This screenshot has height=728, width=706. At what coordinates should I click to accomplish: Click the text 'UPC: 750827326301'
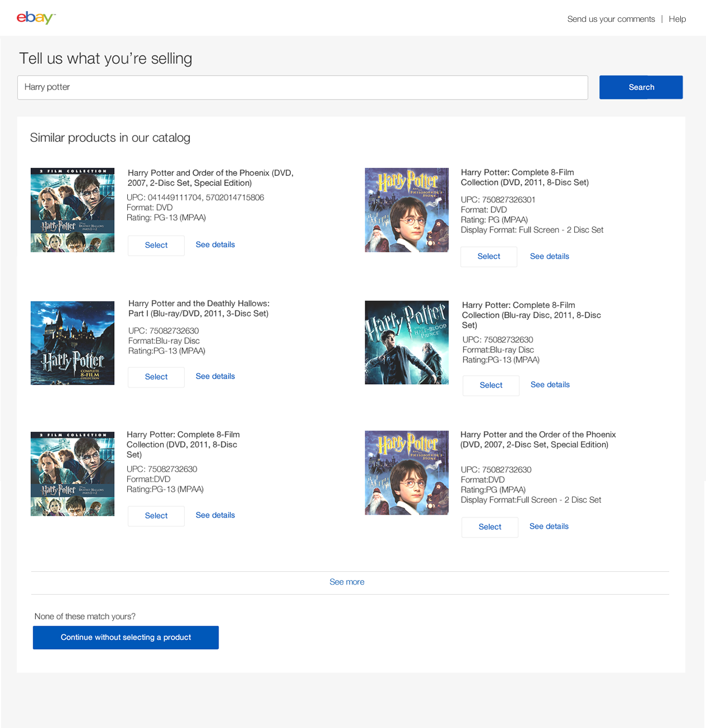click(498, 200)
